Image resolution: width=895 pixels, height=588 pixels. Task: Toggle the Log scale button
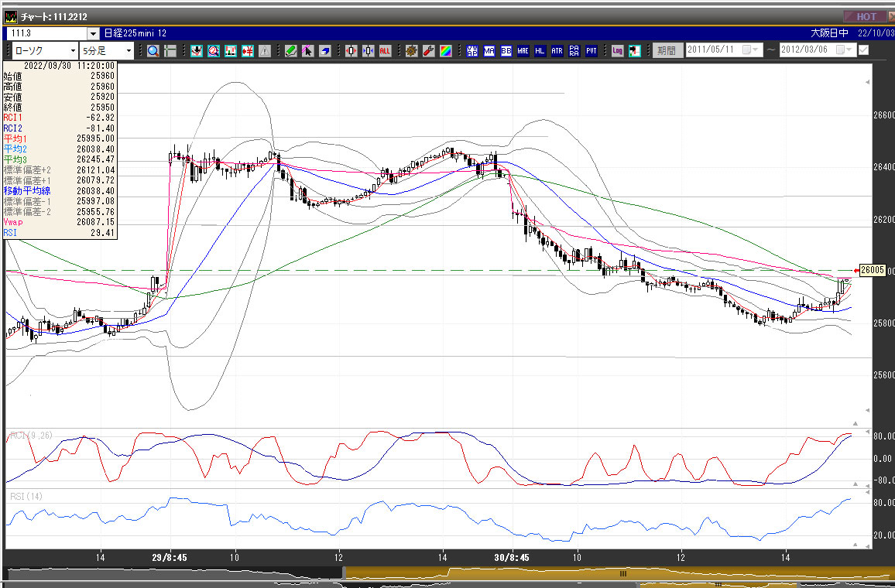617,51
